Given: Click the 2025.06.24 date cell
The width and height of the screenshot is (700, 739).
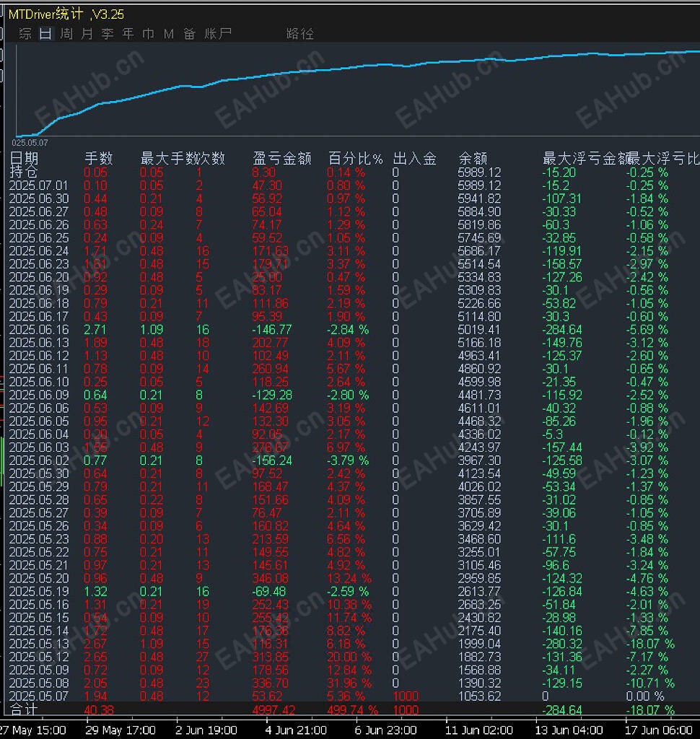Looking at the screenshot, I should [39, 250].
